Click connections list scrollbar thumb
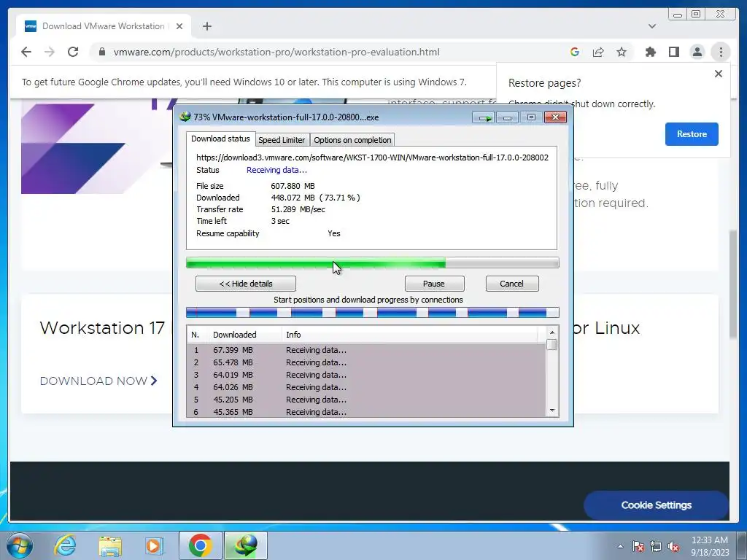Viewport: 747px width, 560px height. (552, 344)
